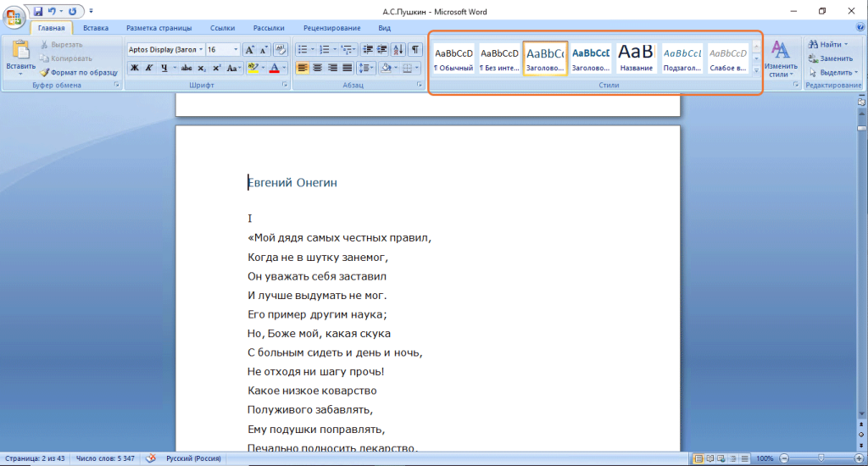
Task: Open the Aa change case dropdown
Action: [232, 68]
